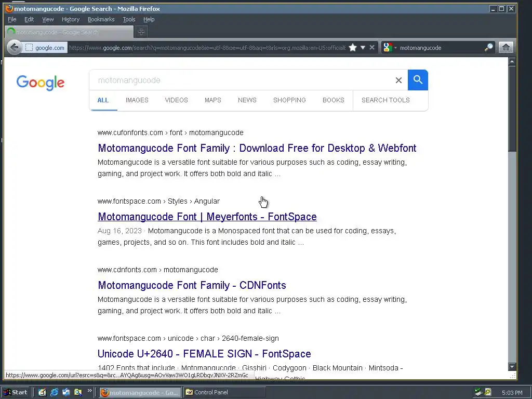Select the motomangucode Google Search tab
This screenshot has width=532, height=399.
pos(69,32)
